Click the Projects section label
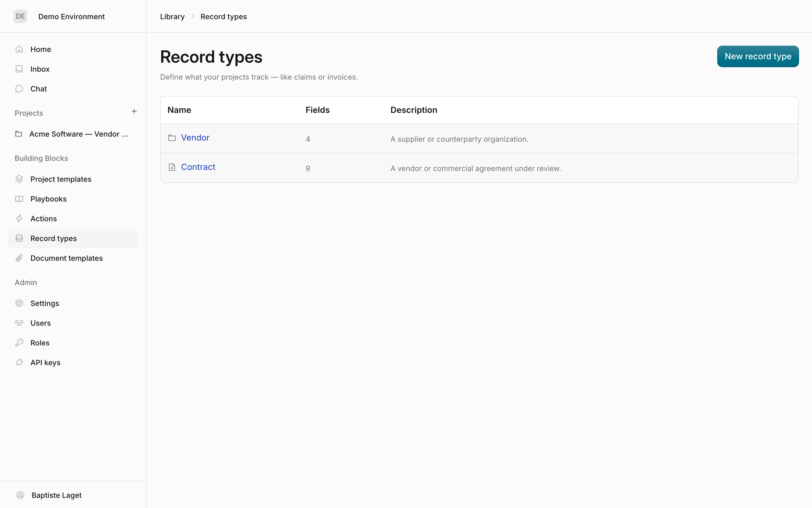 [29, 113]
